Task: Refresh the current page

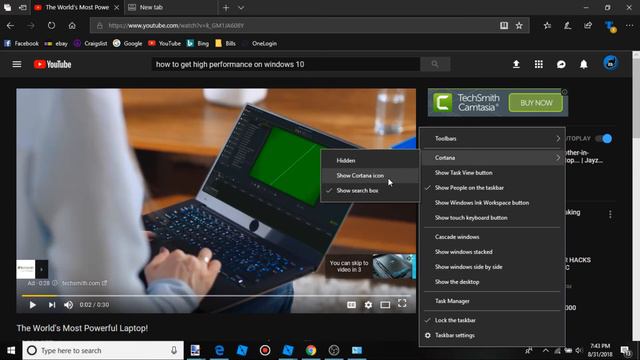Action: tap(51, 26)
